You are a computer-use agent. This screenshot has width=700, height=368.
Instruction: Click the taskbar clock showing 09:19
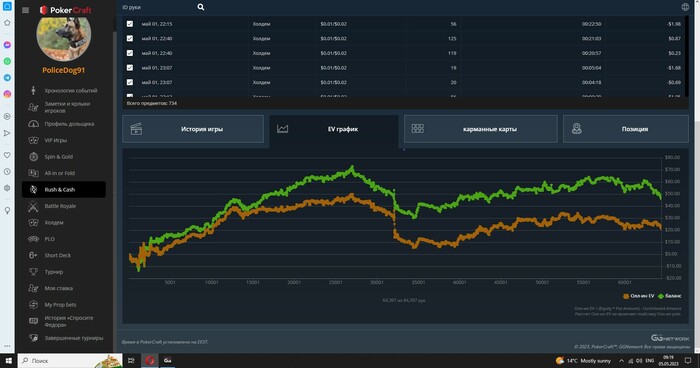668,360
